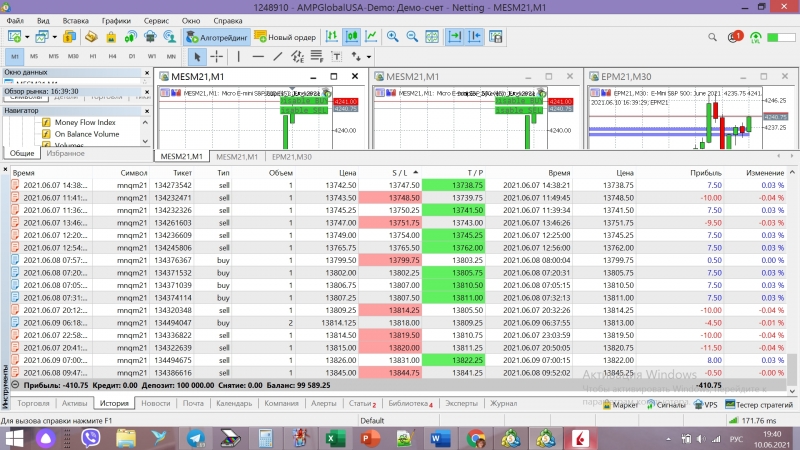Viewport: 800px width, 450px height.
Task: Toggle chart auto-scroll to the latest bar
Action: click(x=455, y=37)
